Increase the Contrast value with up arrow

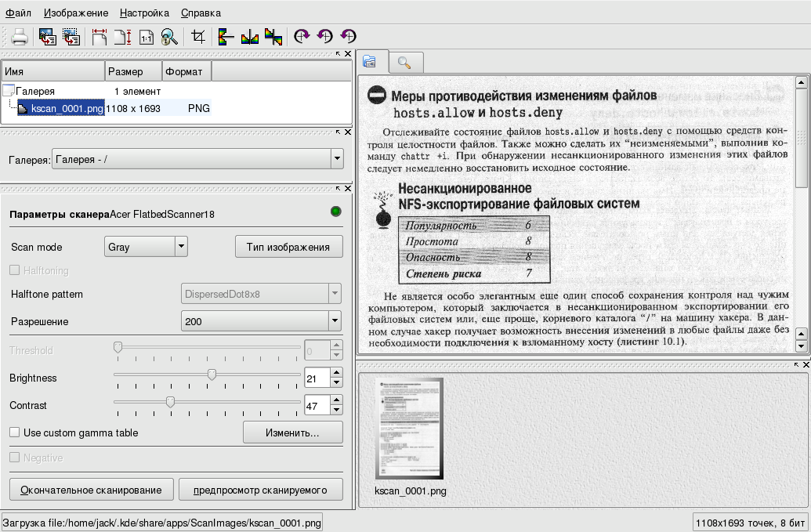pyautogui.click(x=337, y=401)
